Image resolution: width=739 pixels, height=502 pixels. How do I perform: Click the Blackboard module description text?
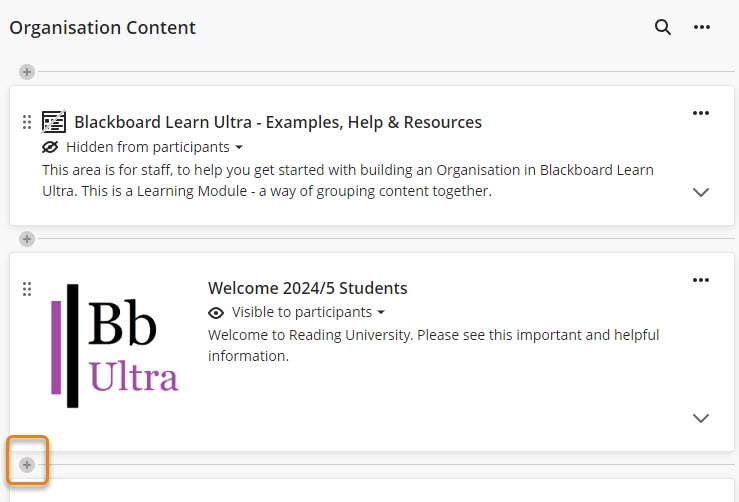point(347,180)
